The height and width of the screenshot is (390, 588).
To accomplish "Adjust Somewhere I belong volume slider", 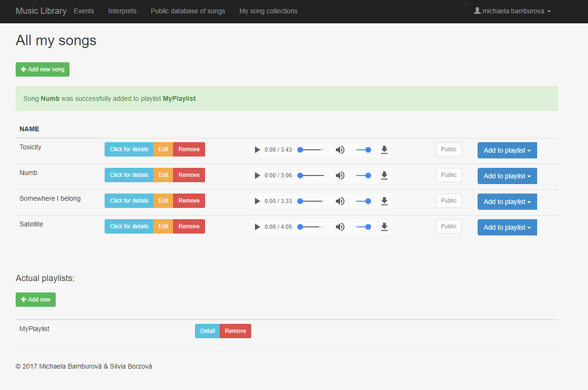I will [x=363, y=201].
